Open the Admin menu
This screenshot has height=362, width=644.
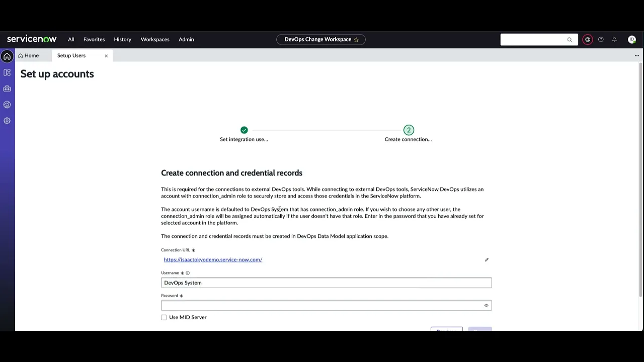[x=186, y=39]
